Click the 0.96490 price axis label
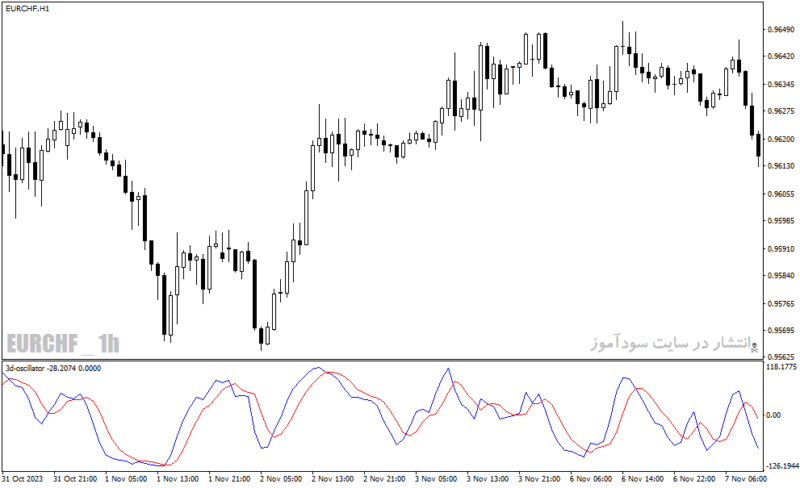The width and height of the screenshot is (800, 488). click(x=781, y=30)
